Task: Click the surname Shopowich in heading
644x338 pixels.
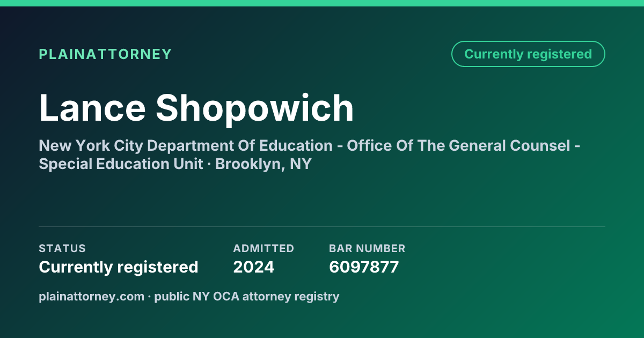Action: point(255,108)
